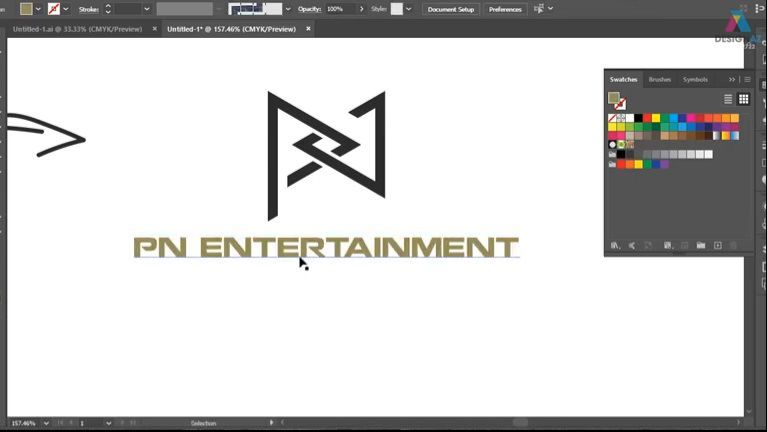Open the fill color dropdown arrow
This screenshot has height=432, width=767.
pos(38,9)
